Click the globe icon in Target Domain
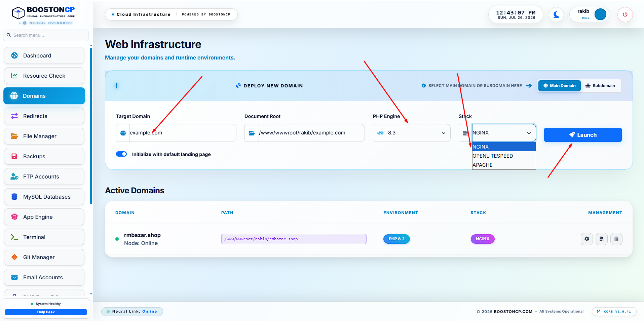Image resolution: width=644 pixels, height=321 pixels. [x=123, y=133]
